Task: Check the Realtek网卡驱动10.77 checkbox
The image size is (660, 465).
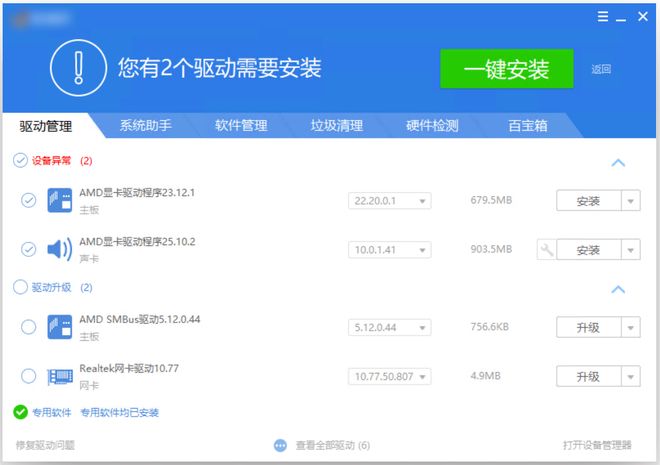Action: [29, 376]
